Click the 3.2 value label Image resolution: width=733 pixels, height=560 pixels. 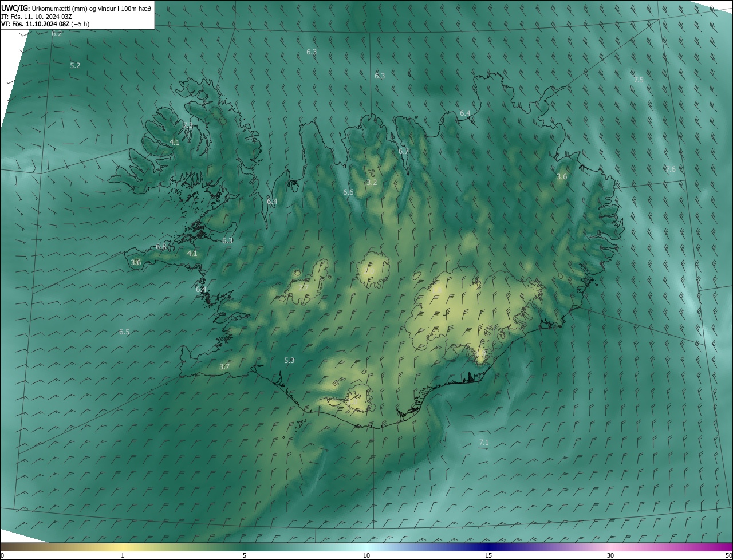point(372,183)
